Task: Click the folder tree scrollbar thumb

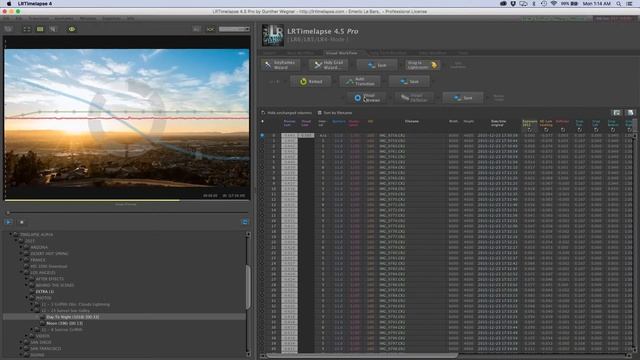Action: [x=248, y=287]
